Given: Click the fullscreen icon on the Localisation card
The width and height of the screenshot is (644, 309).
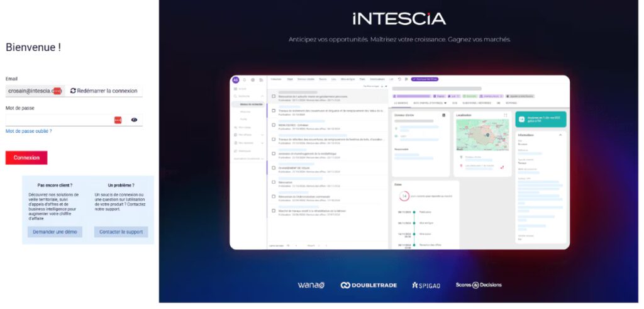Looking at the screenshot, I should point(505,115).
